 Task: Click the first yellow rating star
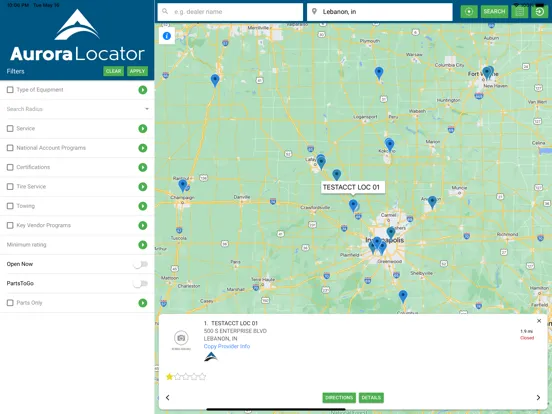(x=169, y=377)
